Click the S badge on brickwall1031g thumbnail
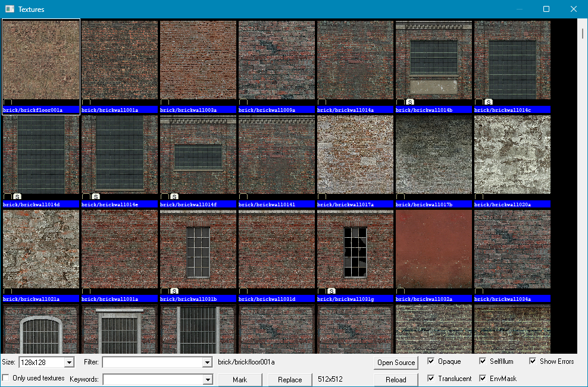588x387 pixels. point(331,290)
